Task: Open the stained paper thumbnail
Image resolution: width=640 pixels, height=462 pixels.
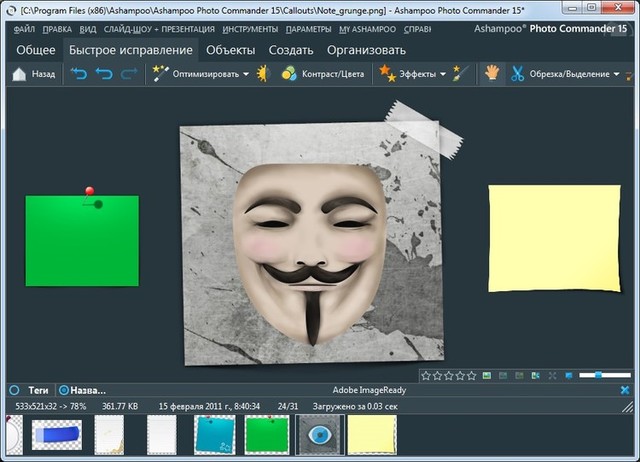Action: click(109, 435)
